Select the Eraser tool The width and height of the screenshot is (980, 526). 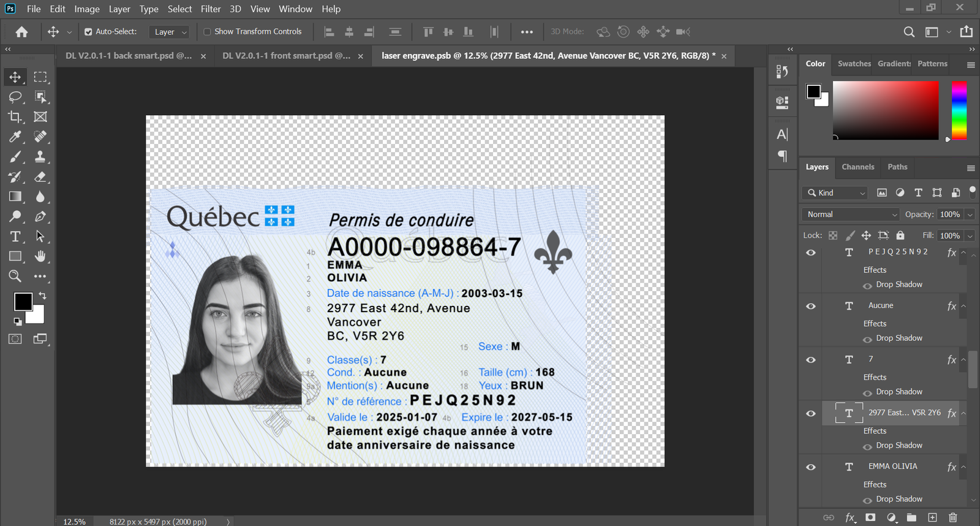40,177
